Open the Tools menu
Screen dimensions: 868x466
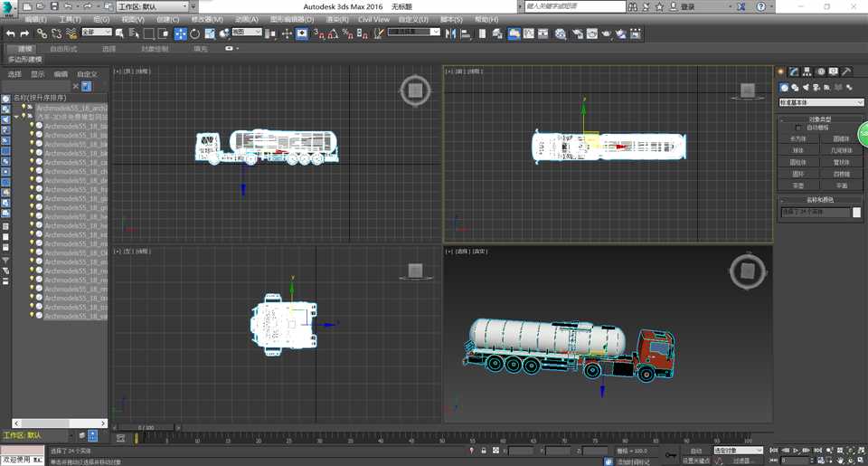70,19
